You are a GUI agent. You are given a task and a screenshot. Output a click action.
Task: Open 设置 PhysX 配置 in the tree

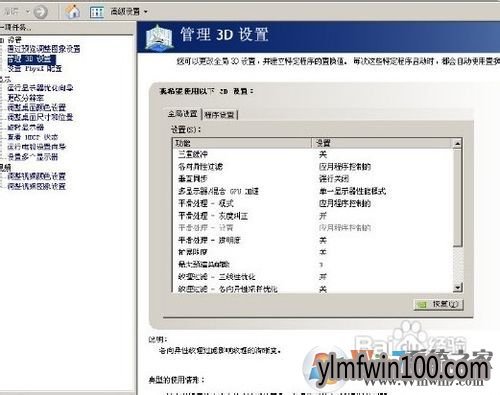35,69
